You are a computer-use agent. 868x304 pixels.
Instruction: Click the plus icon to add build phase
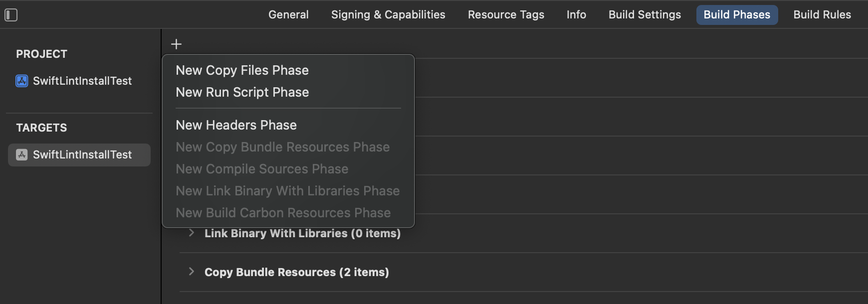176,44
